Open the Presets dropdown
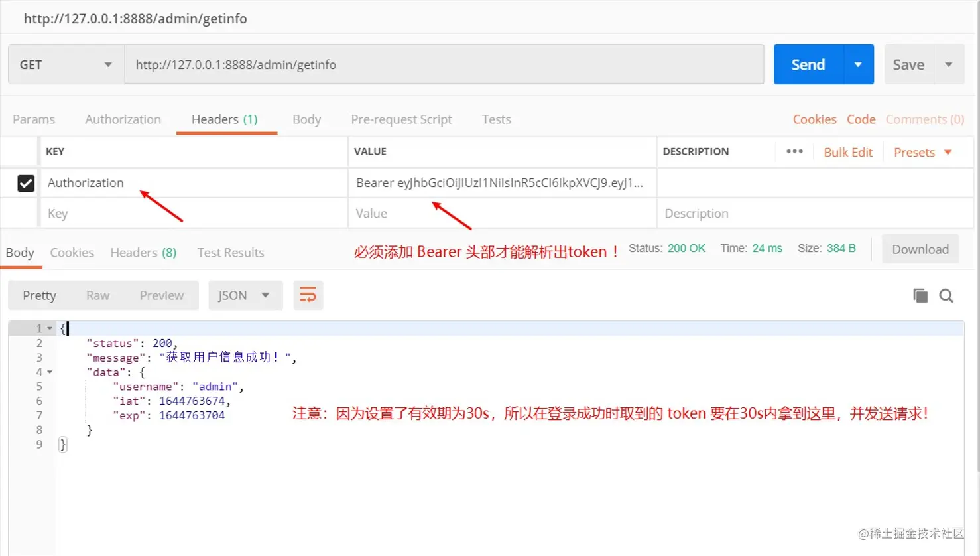This screenshot has width=980, height=556. pos(922,152)
